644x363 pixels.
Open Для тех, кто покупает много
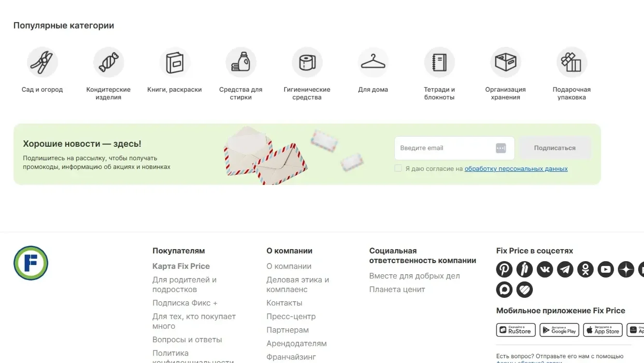click(x=194, y=321)
